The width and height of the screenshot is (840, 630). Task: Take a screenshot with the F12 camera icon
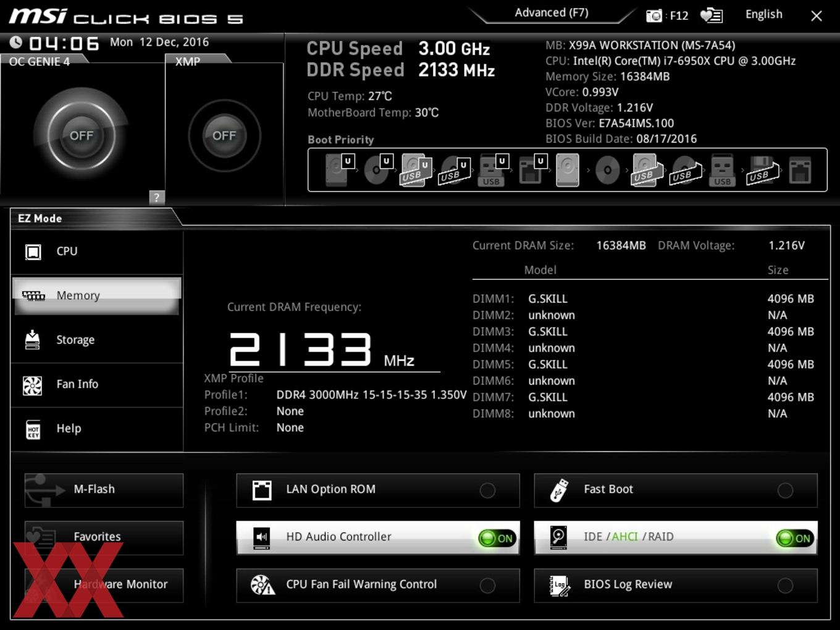point(653,15)
